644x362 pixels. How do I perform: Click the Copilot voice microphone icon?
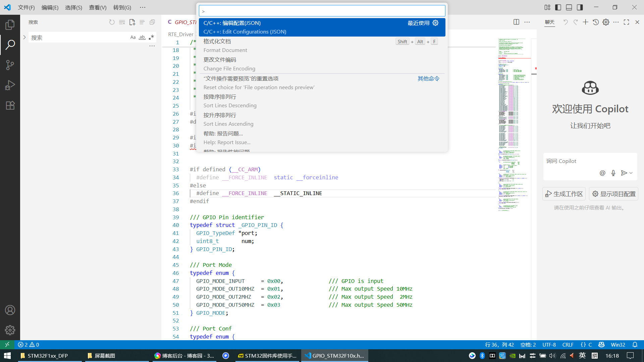(613, 173)
